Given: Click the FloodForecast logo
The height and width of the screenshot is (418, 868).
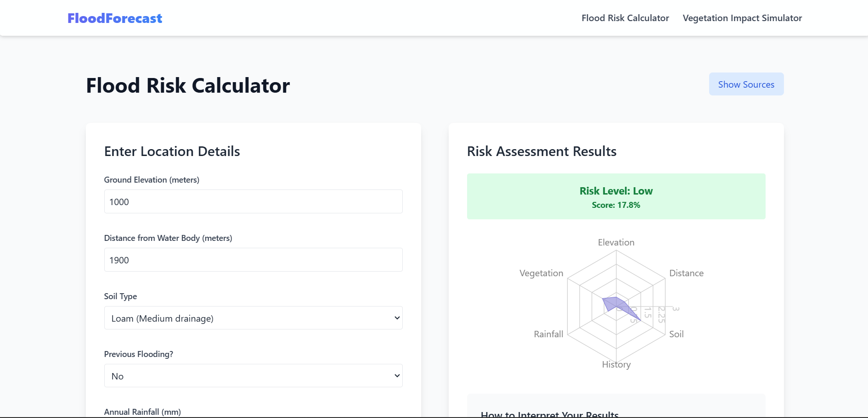Looking at the screenshot, I should point(115,18).
